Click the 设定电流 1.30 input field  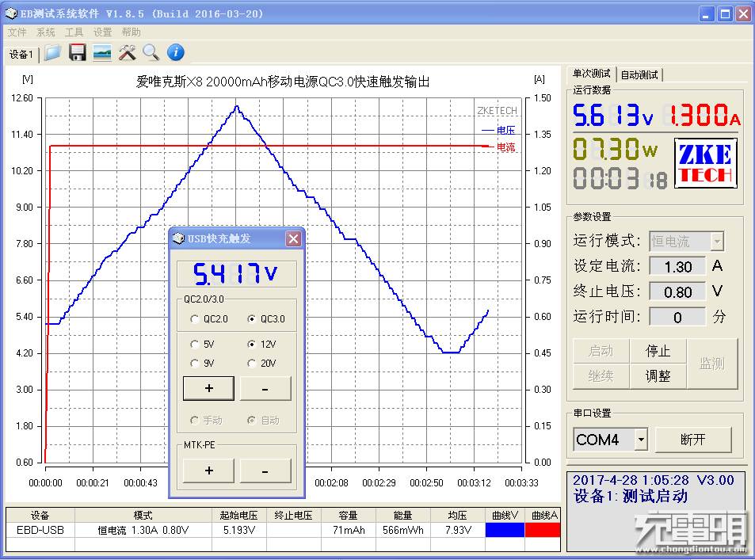coord(677,266)
